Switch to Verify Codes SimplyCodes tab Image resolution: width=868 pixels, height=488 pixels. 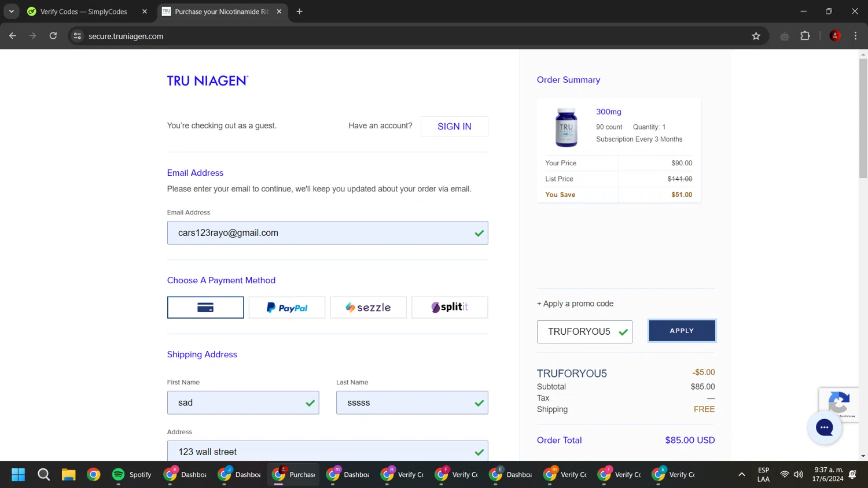pos(84,12)
